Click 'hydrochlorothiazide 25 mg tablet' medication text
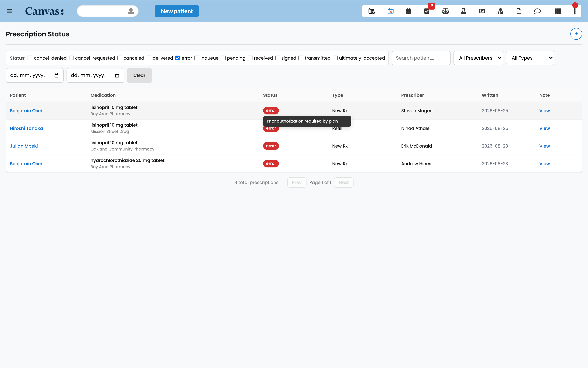This screenshot has height=368, width=588. coord(127,160)
